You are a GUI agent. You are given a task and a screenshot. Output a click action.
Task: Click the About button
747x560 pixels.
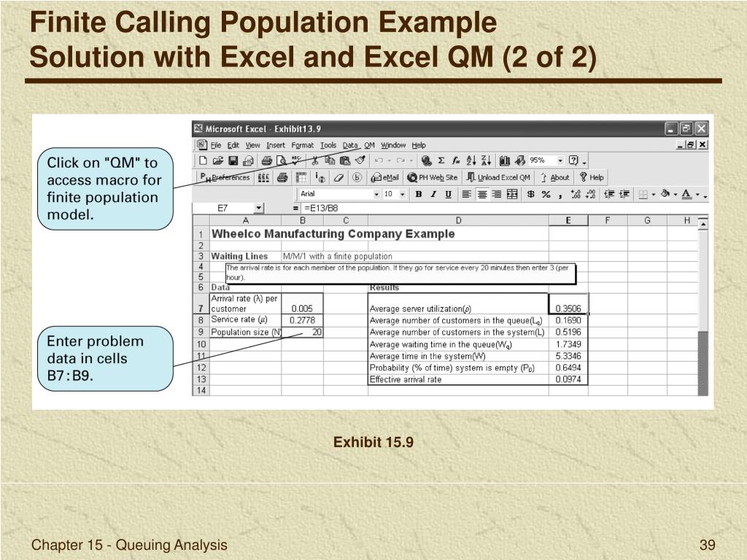(555, 178)
